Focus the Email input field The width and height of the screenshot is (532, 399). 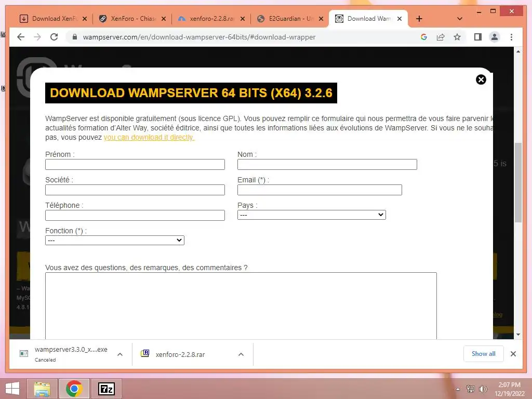click(320, 190)
